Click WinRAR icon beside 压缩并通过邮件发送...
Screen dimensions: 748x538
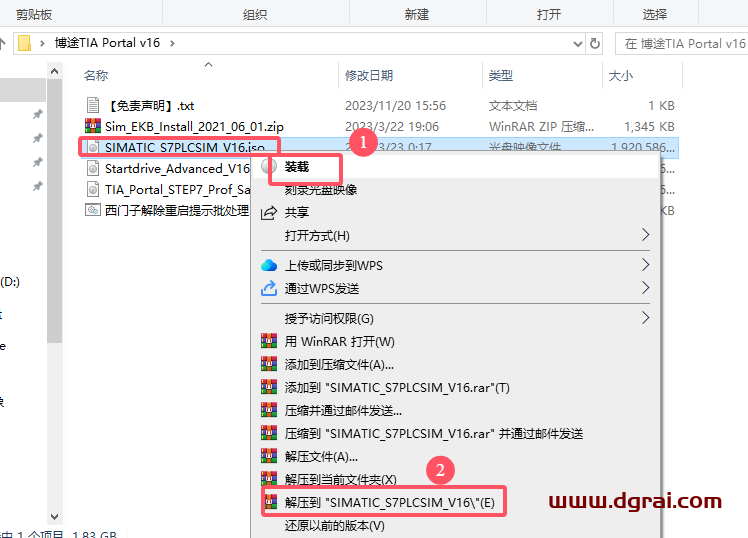pos(269,410)
